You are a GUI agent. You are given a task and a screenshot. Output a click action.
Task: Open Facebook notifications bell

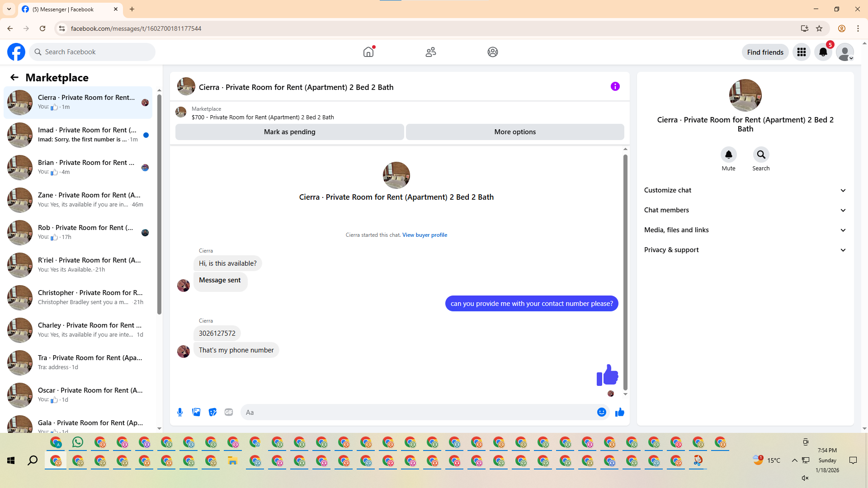tap(823, 52)
